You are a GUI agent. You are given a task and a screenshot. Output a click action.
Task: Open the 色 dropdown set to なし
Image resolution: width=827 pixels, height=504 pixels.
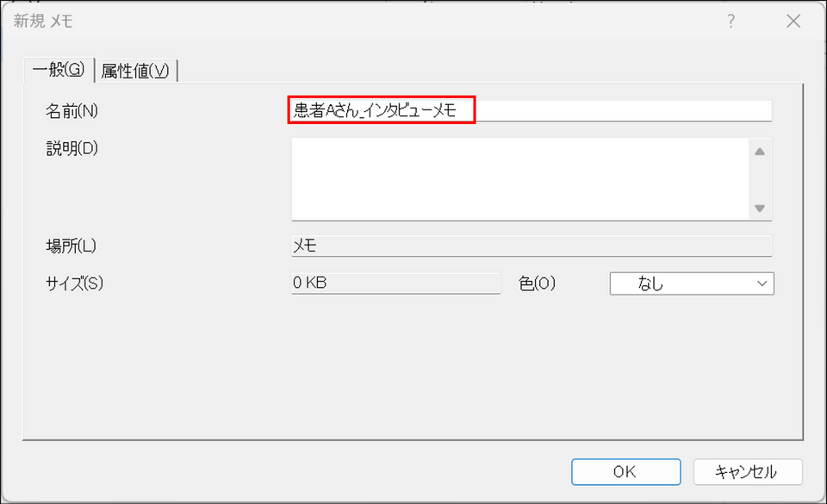[x=681, y=283]
